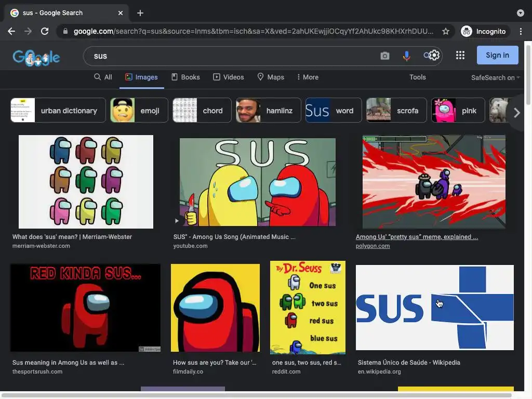Screen dimensions: 532x399
Task: Click the horizontal scrollbar at the bottom
Action: pos(256,395)
